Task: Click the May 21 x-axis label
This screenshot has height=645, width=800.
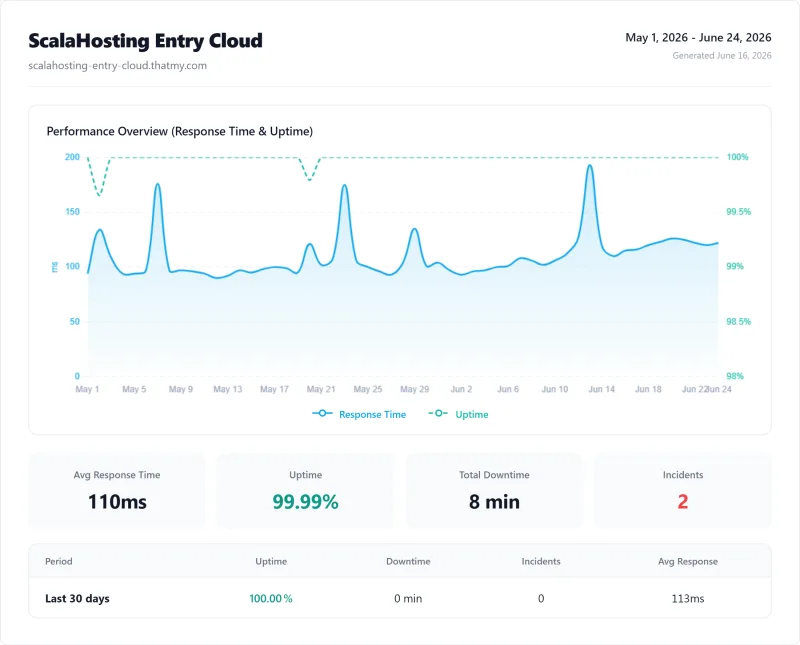Action: (321, 389)
